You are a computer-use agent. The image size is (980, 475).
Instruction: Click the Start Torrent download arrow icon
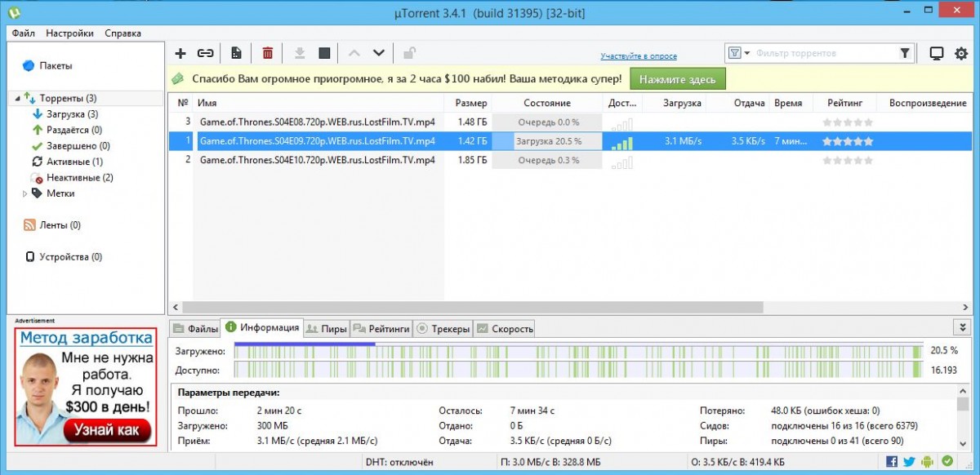(300, 53)
